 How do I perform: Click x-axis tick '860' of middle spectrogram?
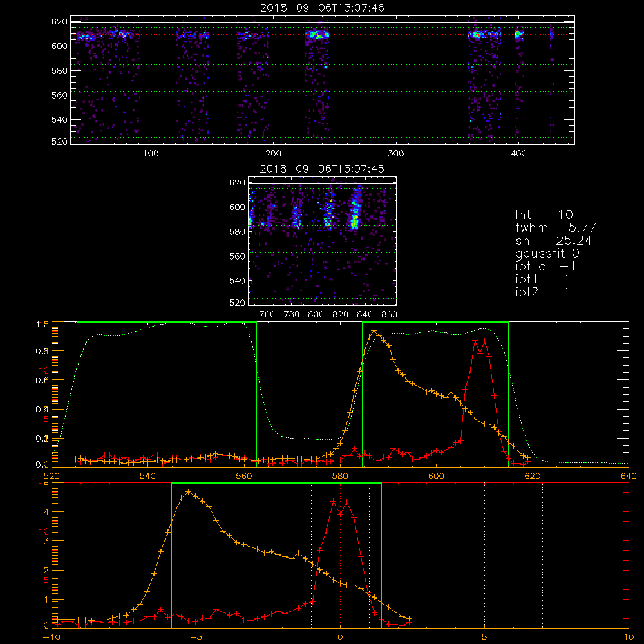point(389,315)
